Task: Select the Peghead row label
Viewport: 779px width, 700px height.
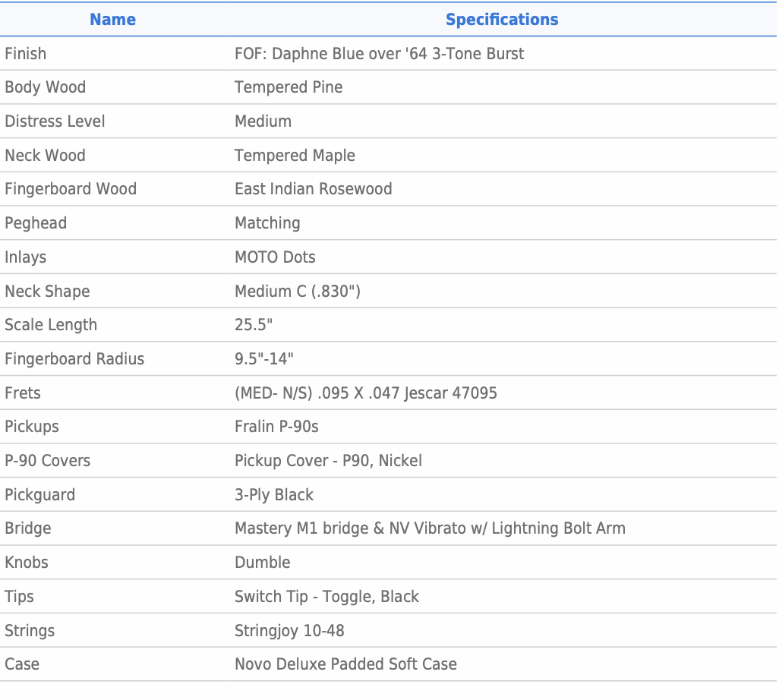Action: (x=36, y=223)
